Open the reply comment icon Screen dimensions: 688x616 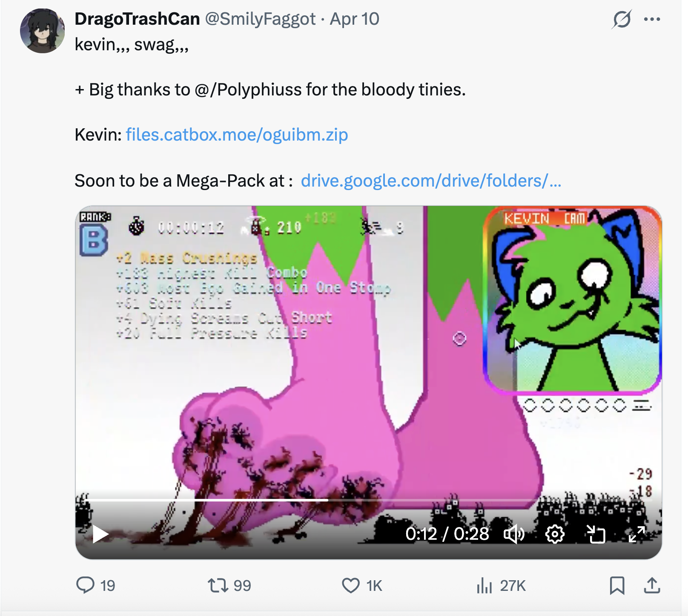click(85, 585)
